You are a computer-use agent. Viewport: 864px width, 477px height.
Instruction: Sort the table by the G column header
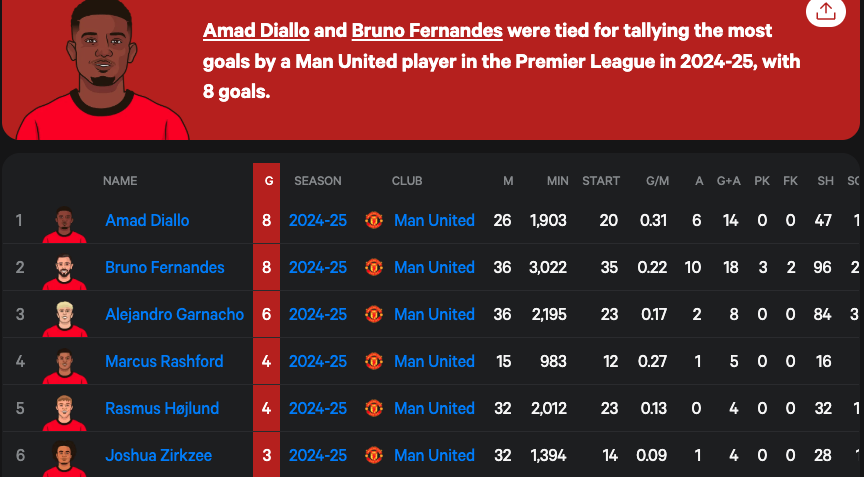pyautogui.click(x=268, y=181)
